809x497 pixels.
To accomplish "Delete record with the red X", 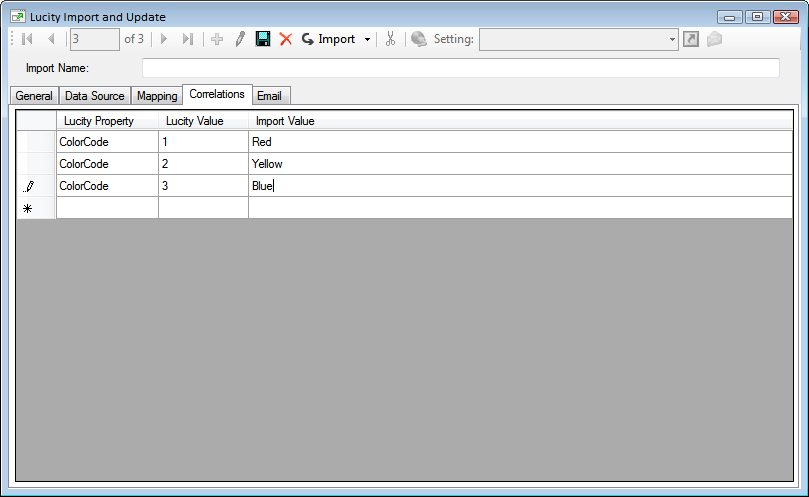I will coord(286,39).
